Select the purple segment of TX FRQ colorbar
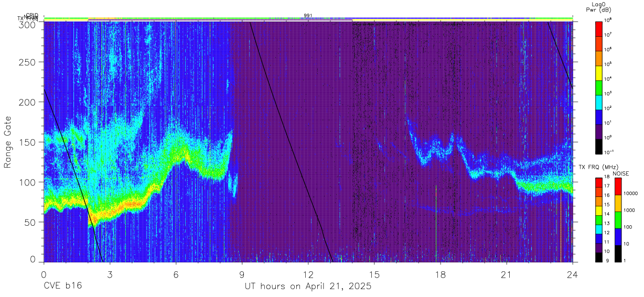Viewport: 644px width, 297px height. (599, 248)
